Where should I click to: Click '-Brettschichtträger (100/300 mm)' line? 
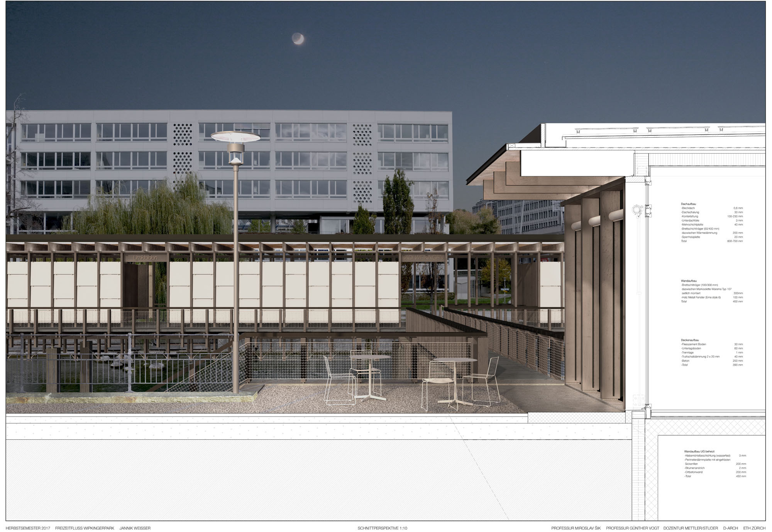[699, 285]
